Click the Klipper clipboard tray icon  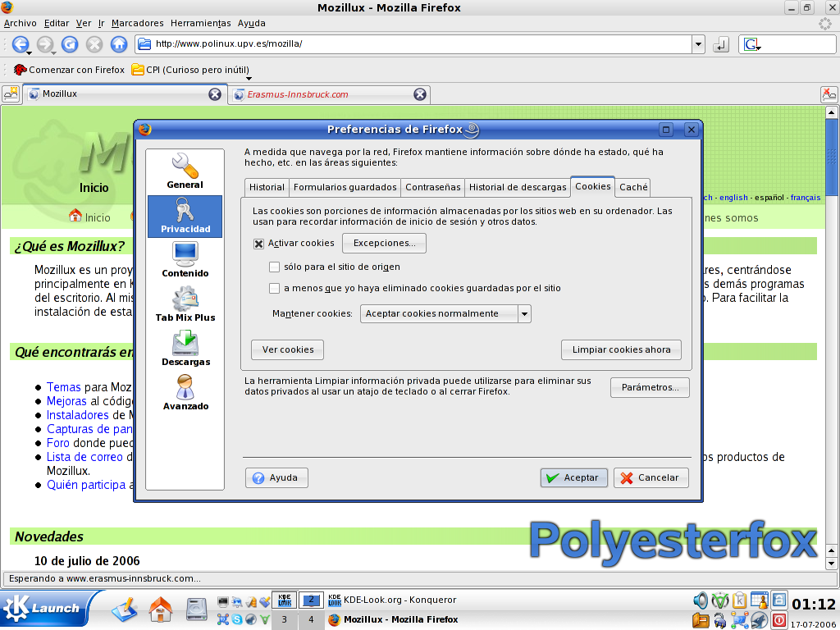[x=739, y=600]
